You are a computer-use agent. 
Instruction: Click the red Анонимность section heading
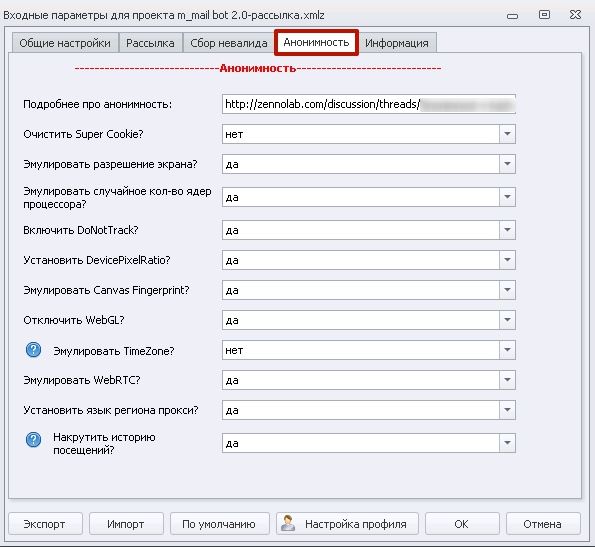tap(258, 68)
